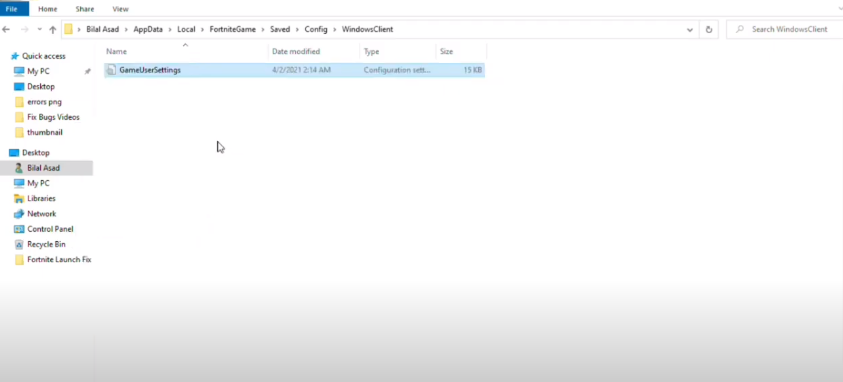
Task: Expand the address bar history dropdown
Action: [x=690, y=30]
